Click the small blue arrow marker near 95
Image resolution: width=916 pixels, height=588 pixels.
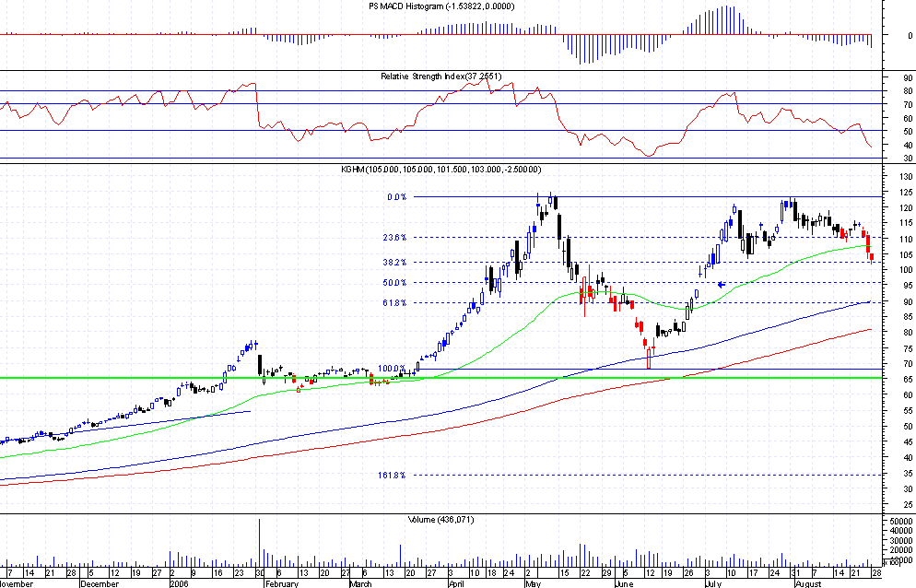(722, 285)
